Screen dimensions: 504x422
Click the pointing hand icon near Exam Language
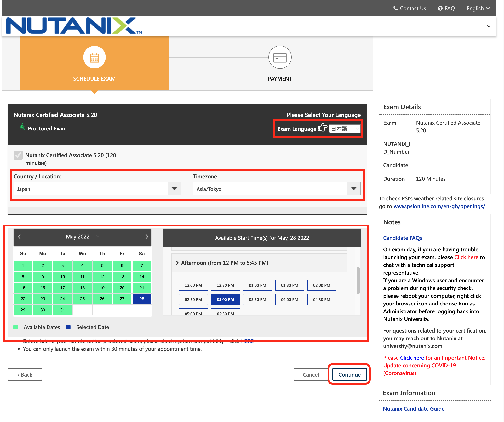(323, 128)
